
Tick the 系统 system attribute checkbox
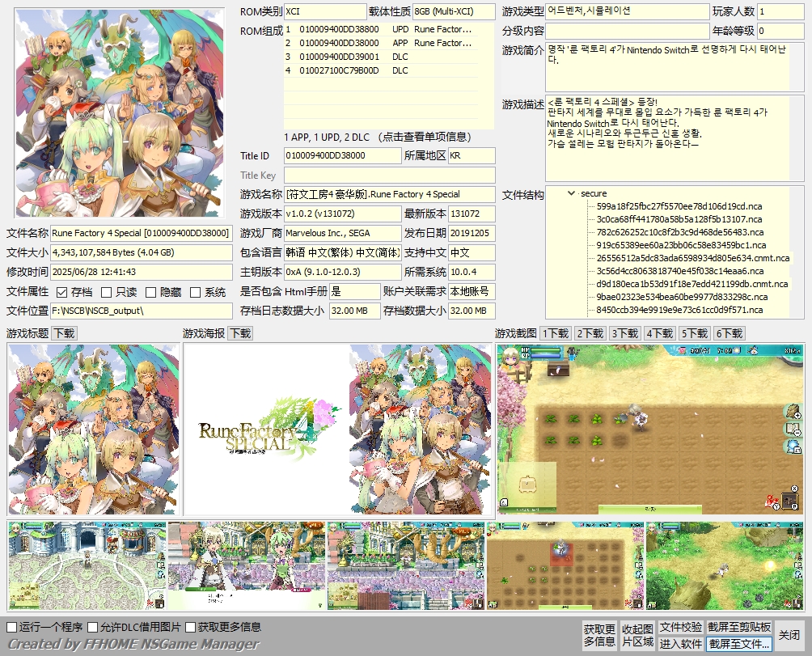pyautogui.click(x=195, y=293)
